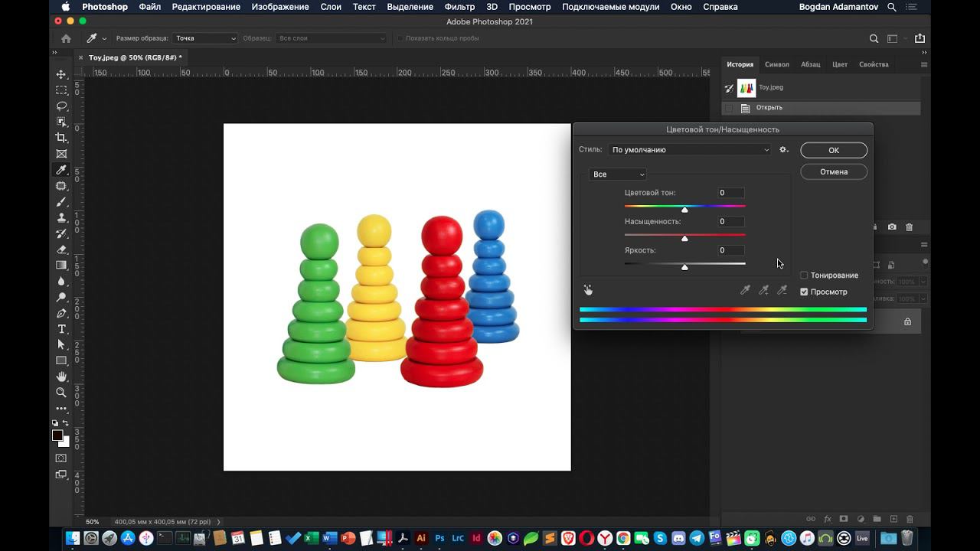Switch to the Свойства tab
Image resolution: width=980 pixels, height=551 pixels.
tap(874, 64)
